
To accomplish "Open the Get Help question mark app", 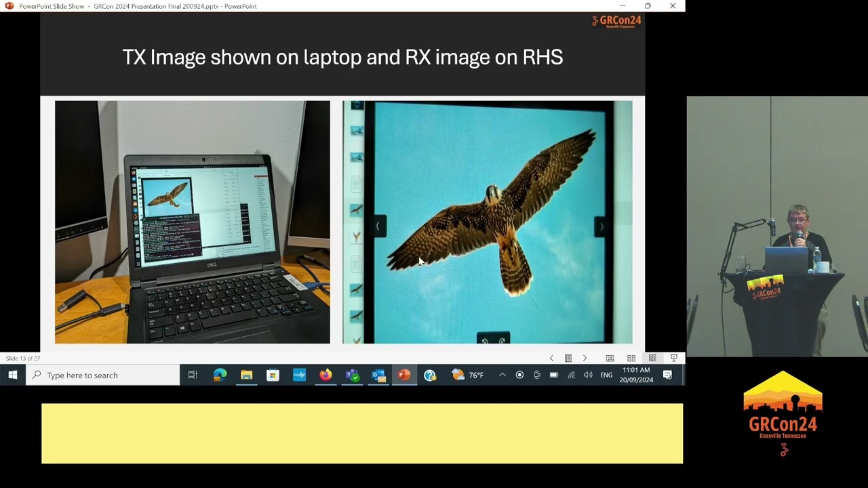I will [430, 375].
